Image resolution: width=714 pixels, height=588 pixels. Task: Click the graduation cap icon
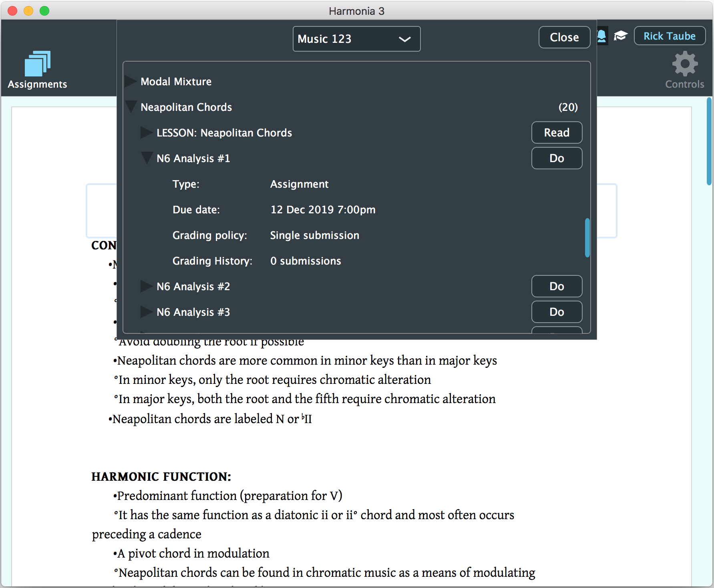pyautogui.click(x=620, y=36)
